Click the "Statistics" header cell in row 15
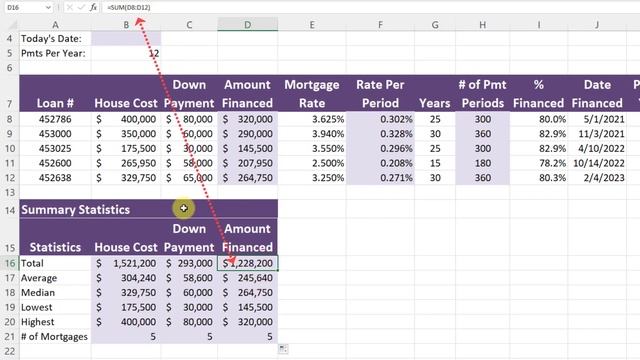 (x=55, y=238)
